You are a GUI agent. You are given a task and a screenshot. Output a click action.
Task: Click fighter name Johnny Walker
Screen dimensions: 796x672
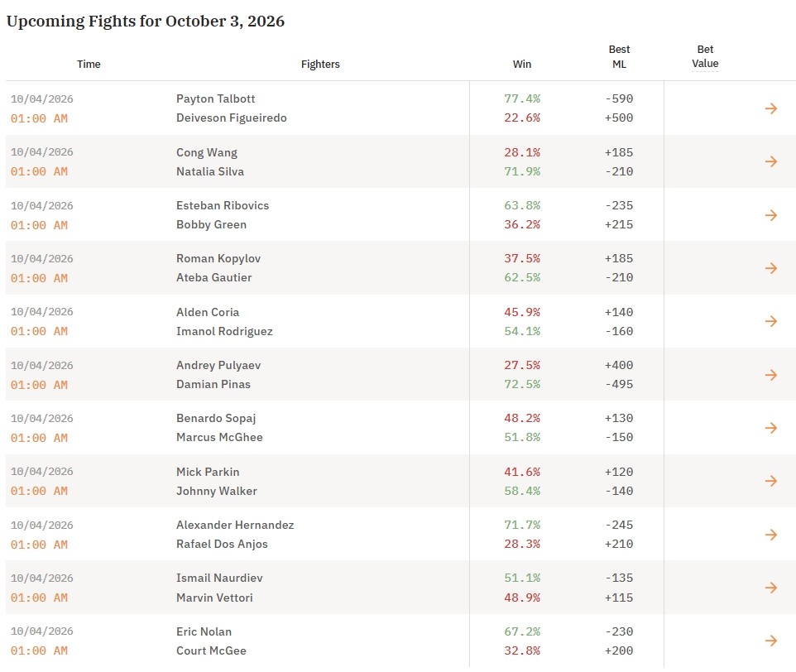tap(217, 492)
